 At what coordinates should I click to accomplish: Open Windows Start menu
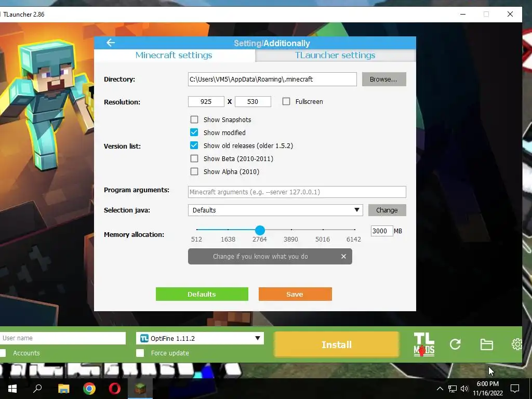12,389
